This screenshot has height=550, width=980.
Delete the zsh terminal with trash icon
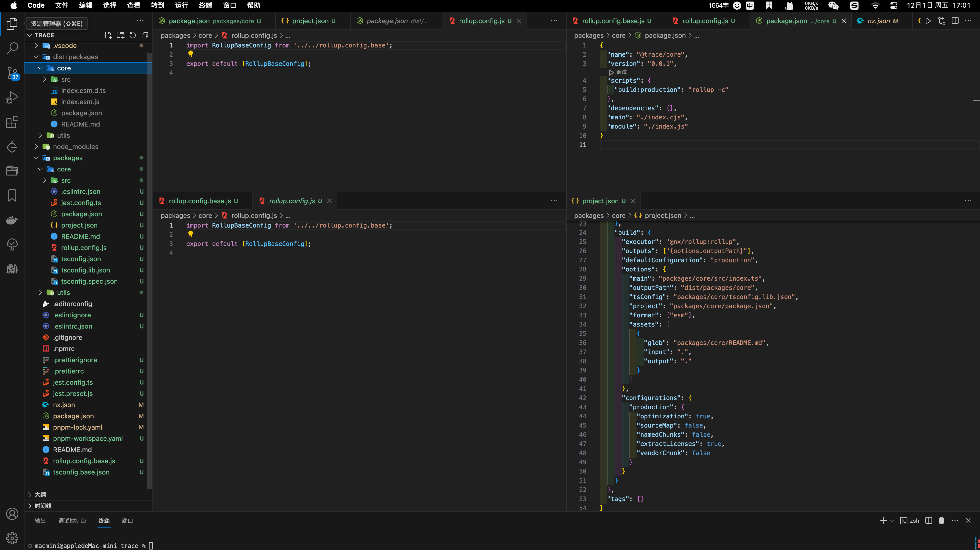(941, 520)
